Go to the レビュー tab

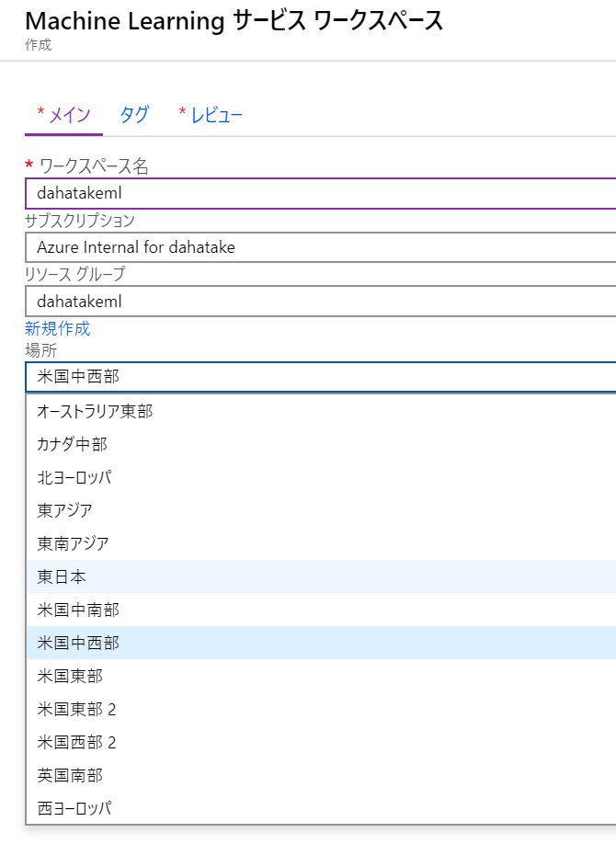[x=211, y=115]
